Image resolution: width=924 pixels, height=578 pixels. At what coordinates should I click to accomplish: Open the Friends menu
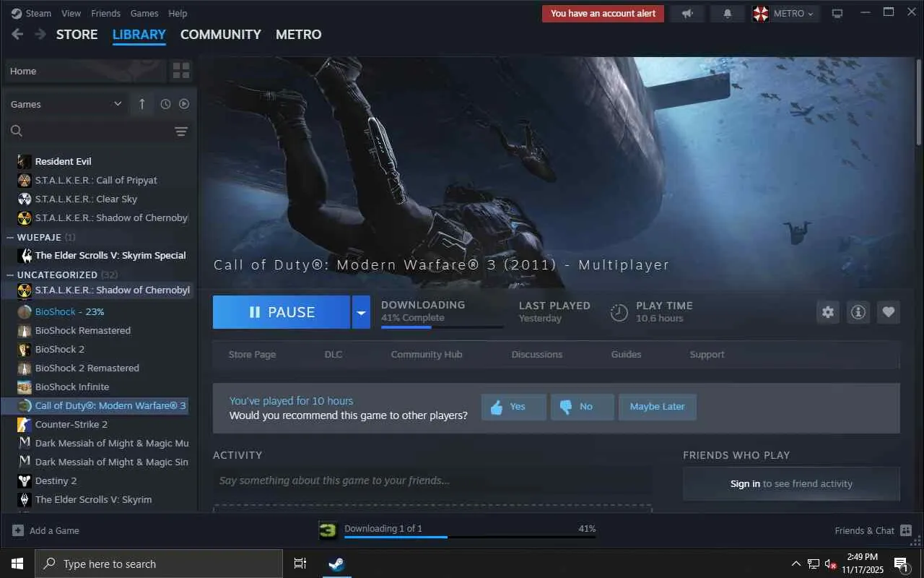pyautogui.click(x=106, y=13)
